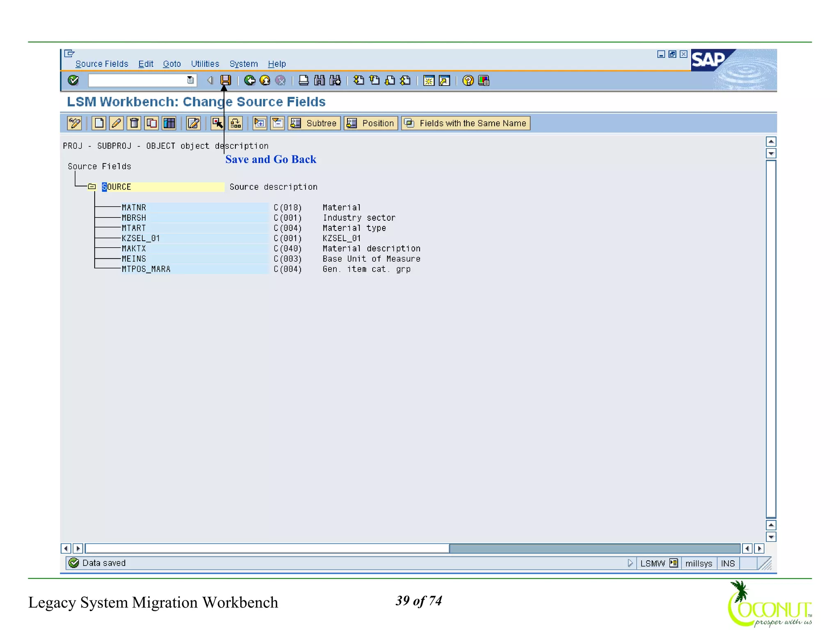Viewport: 840px width, 630px height.
Task: Click Fields with the Same Name button
Action: 466,123
